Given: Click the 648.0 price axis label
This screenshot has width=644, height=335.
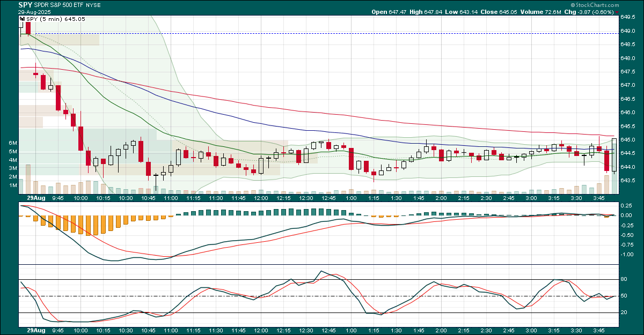Looking at the screenshot, I should click(628, 58).
